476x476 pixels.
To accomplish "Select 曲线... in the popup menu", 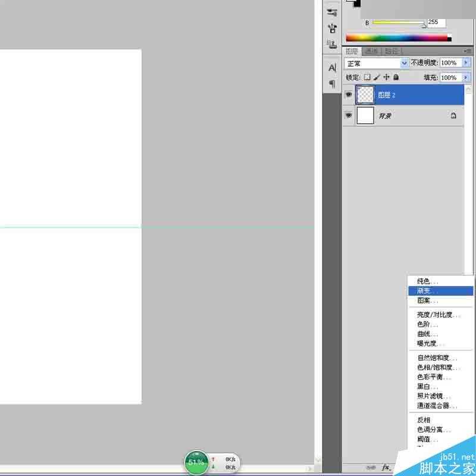I will point(427,334).
